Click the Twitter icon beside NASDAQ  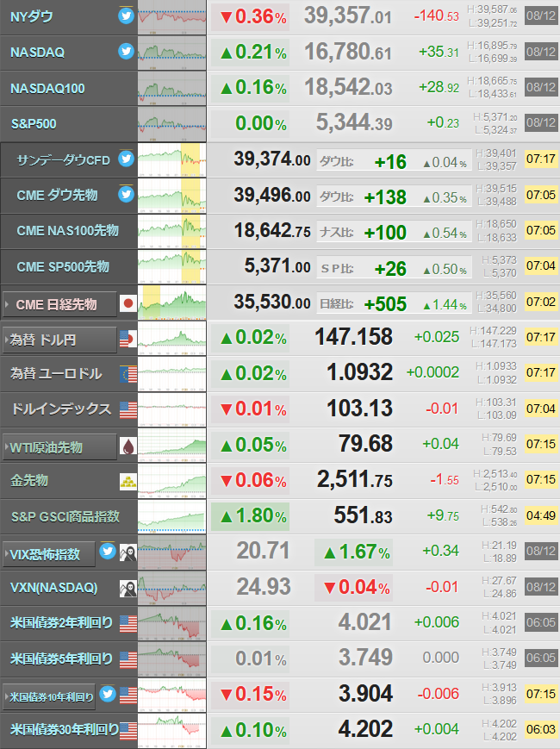tap(126, 51)
